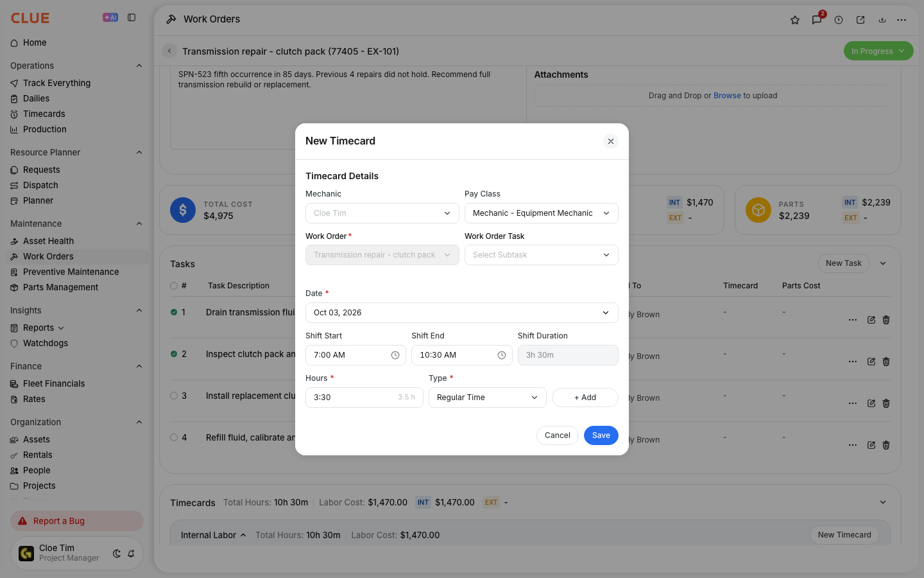Open the history clock icon in header
The image size is (924, 578).
click(x=839, y=20)
